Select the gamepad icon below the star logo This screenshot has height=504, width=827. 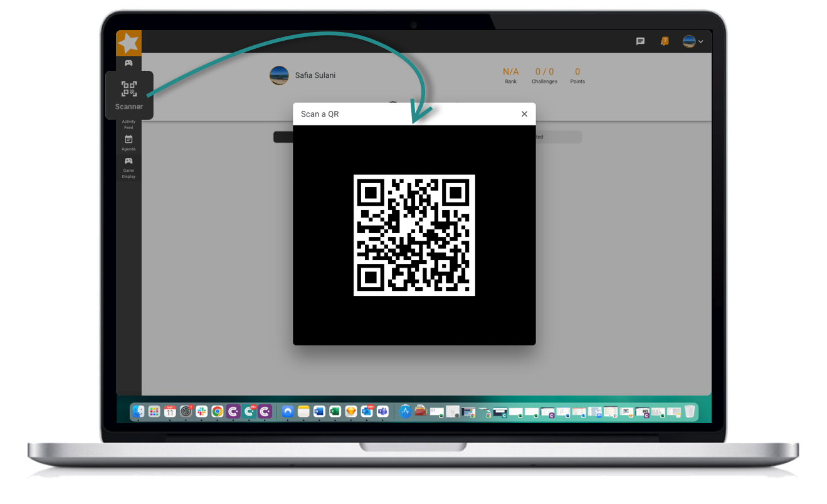click(x=129, y=63)
